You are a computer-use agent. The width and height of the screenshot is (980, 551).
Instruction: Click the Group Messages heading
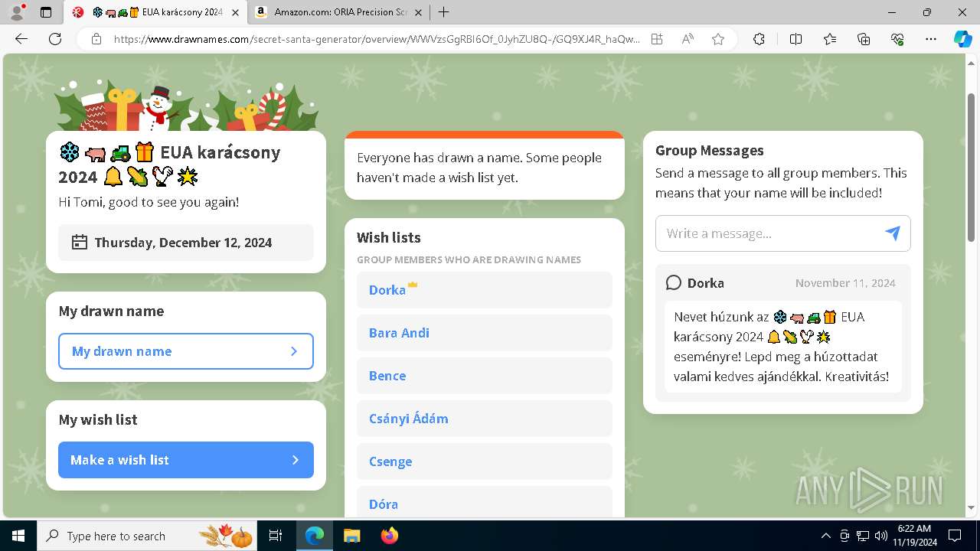tap(710, 151)
